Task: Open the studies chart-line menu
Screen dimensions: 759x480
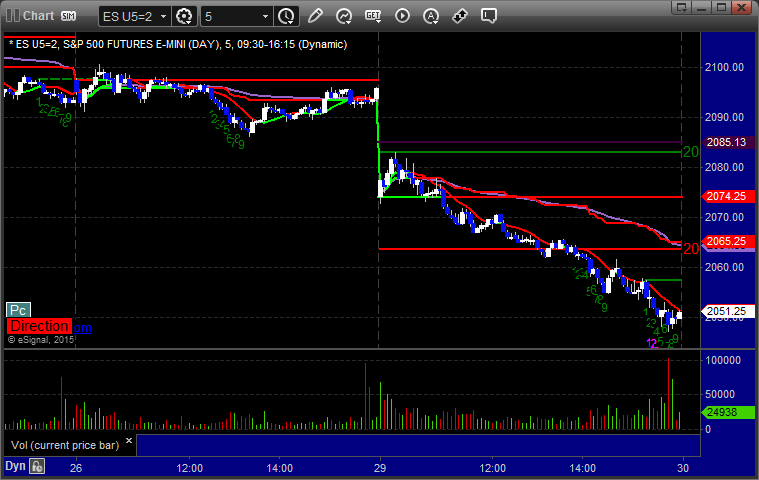Action: point(344,16)
